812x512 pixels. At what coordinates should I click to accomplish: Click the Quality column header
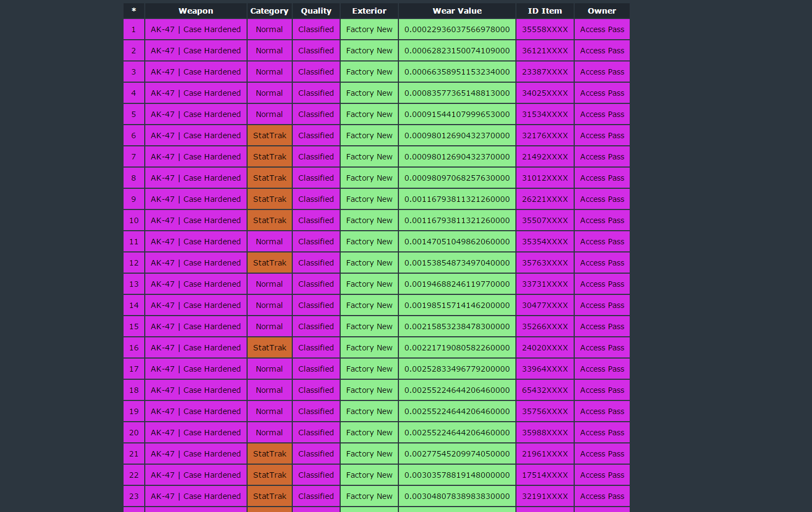tap(316, 11)
